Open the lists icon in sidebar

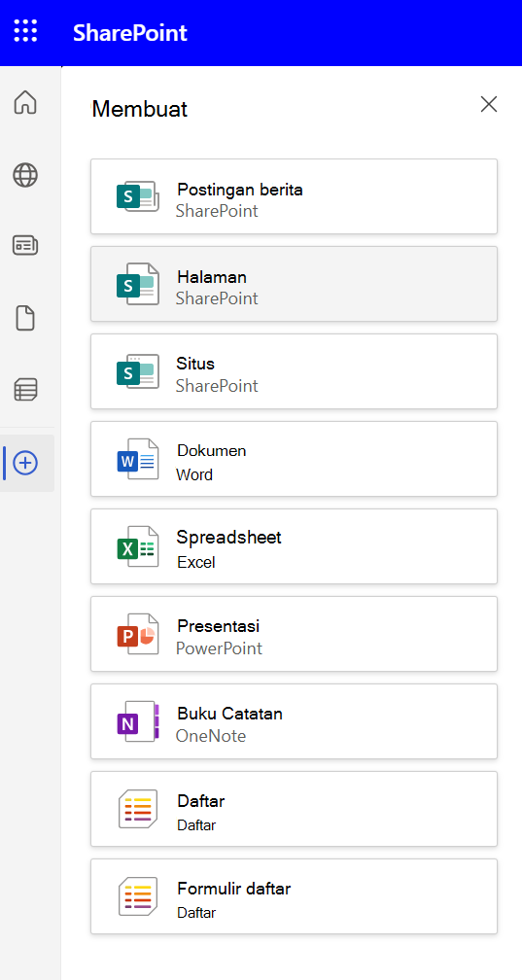25,389
